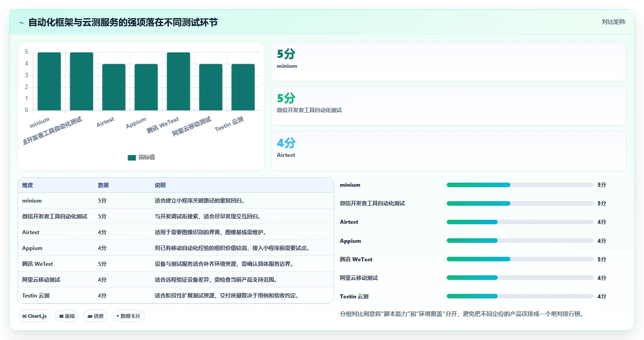Click the Appium bar in the chart
Viewport: 644px width, 340px height.
(x=146, y=87)
